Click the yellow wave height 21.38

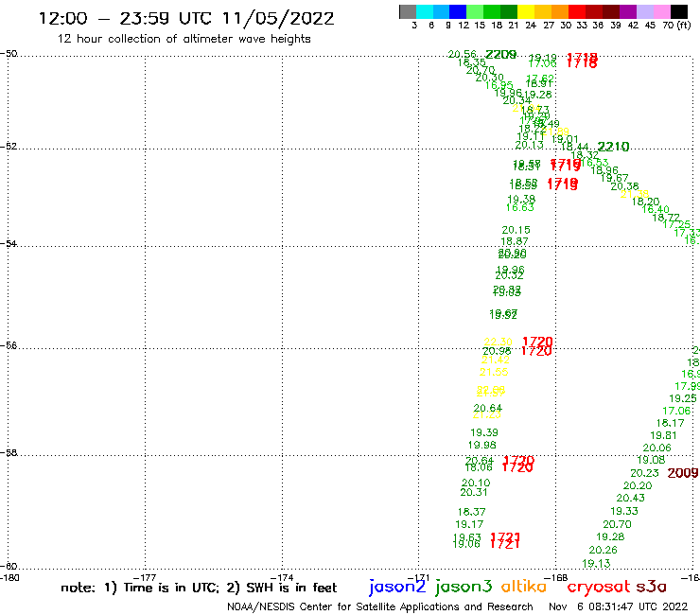tap(635, 194)
